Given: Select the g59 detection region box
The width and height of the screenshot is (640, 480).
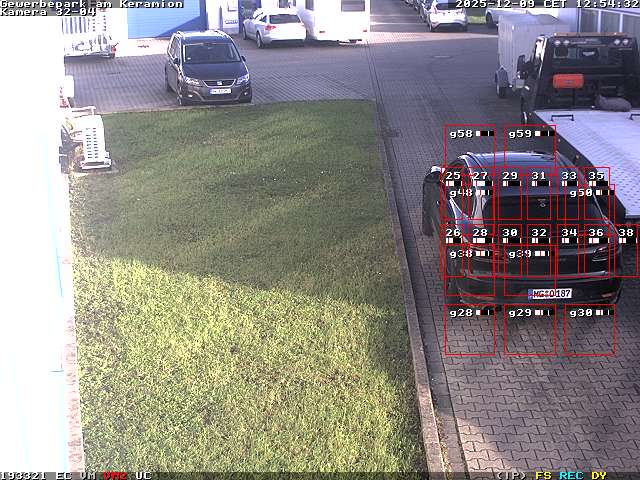Looking at the screenshot, I should [529, 150].
